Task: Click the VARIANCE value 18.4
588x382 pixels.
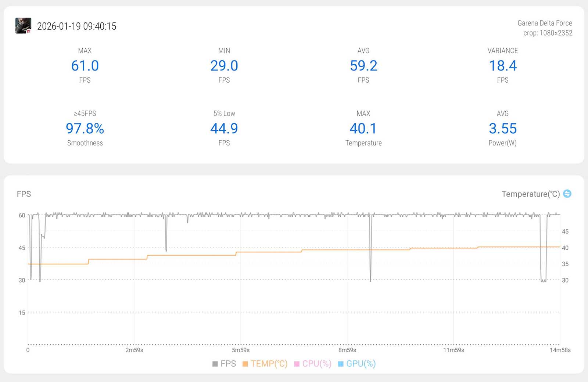Action: click(503, 66)
